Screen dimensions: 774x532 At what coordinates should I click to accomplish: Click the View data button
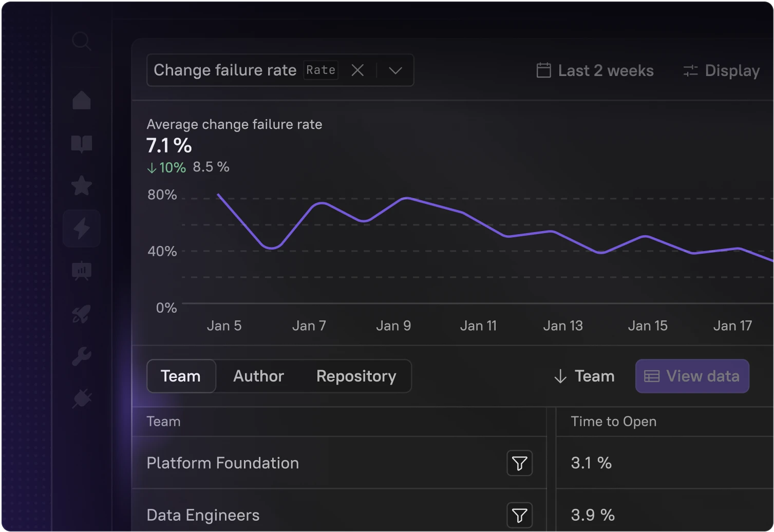click(x=692, y=376)
